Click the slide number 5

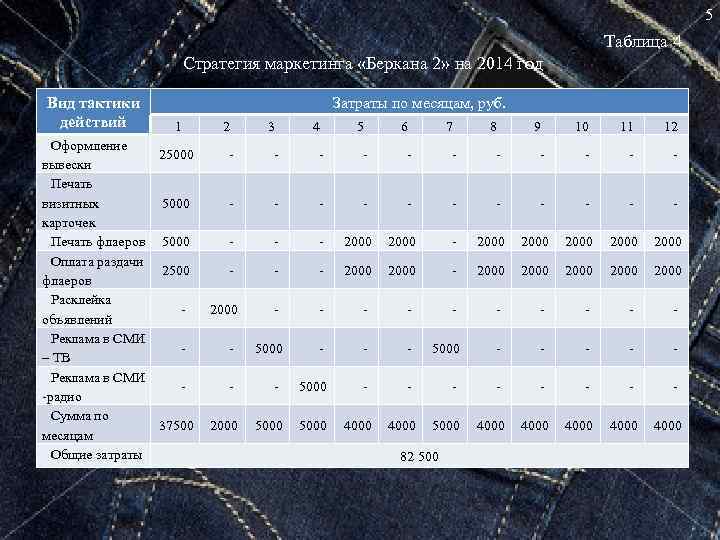709,15
